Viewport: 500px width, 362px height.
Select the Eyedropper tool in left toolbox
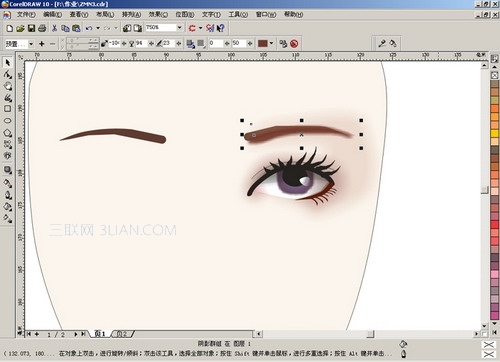[x=8, y=183]
